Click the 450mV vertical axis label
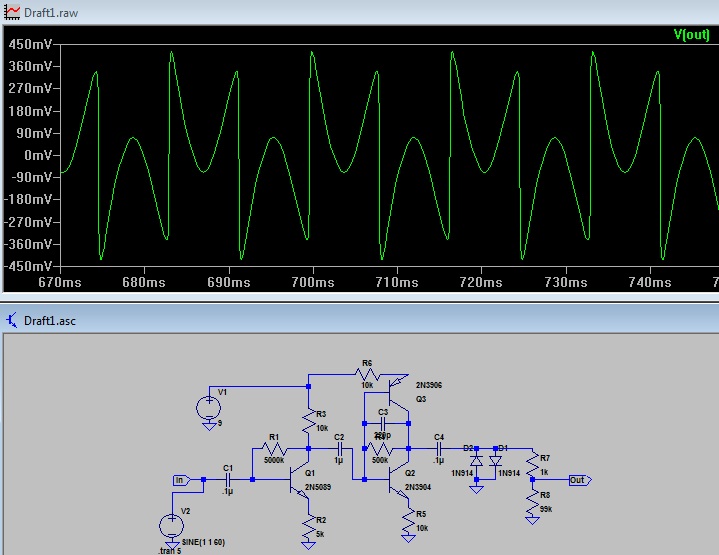Viewport: 719px width, 555px height. click(x=28, y=45)
